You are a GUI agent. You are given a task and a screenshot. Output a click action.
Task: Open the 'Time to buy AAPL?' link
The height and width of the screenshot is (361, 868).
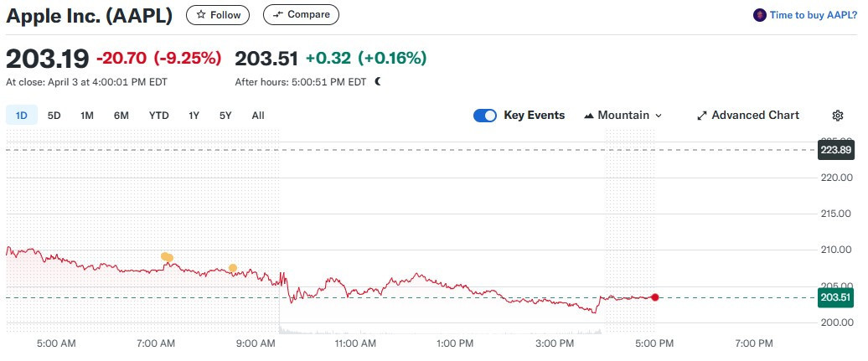pos(805,15)
